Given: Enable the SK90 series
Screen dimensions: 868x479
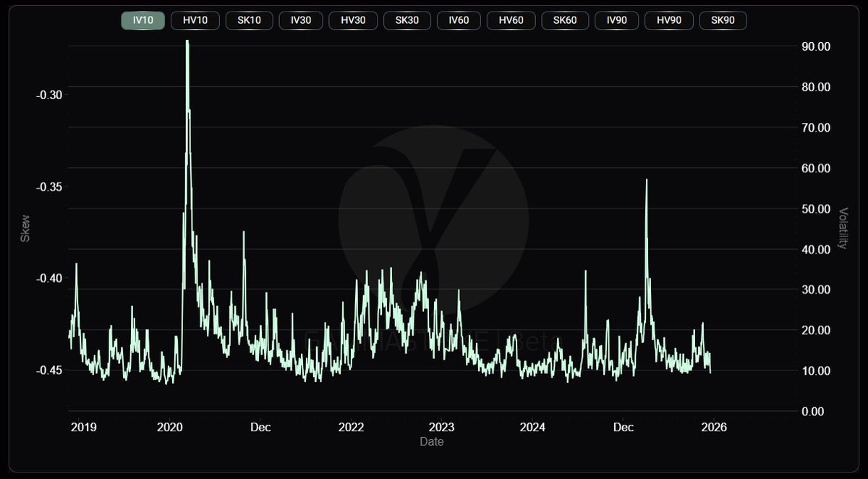Looking at the screenshot, I should point(723,20).
